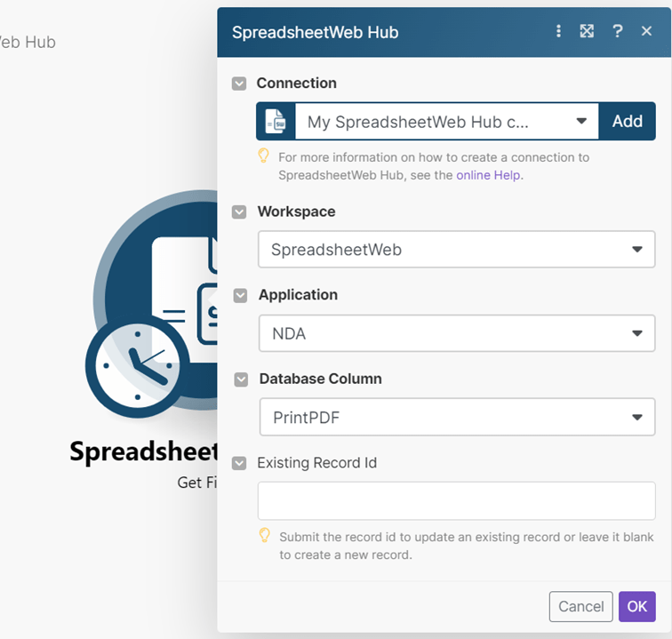Click the Add connection button

tap(627, 121)
